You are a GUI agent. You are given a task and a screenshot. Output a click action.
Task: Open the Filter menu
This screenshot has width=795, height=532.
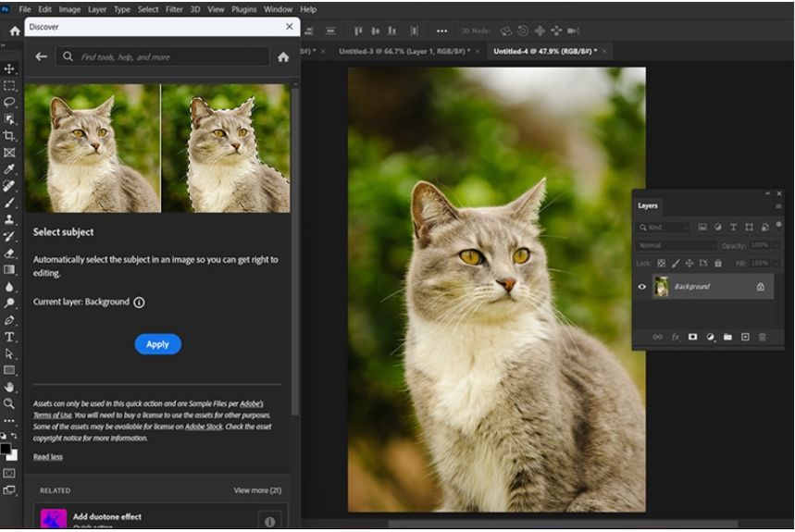click(173, 9)
